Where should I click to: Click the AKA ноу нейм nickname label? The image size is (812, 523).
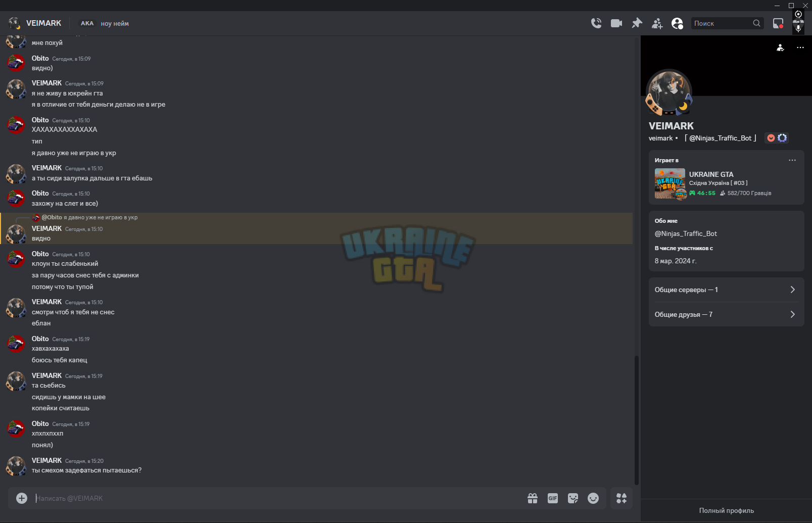[105, 23]
